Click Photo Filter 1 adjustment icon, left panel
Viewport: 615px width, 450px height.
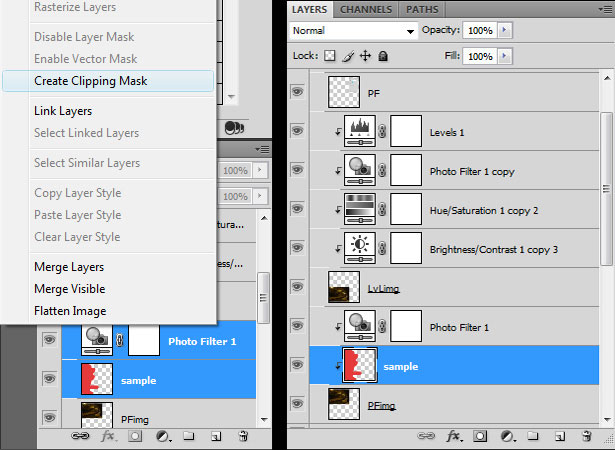[x=97, y=340]
